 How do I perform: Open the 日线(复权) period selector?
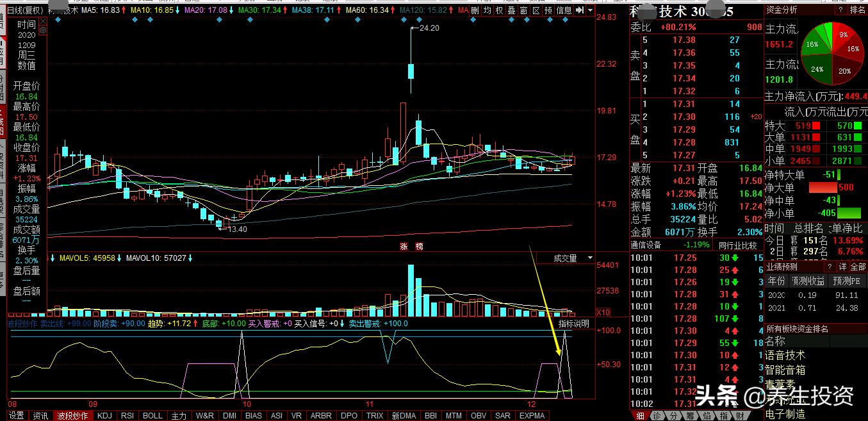[26, 10]
